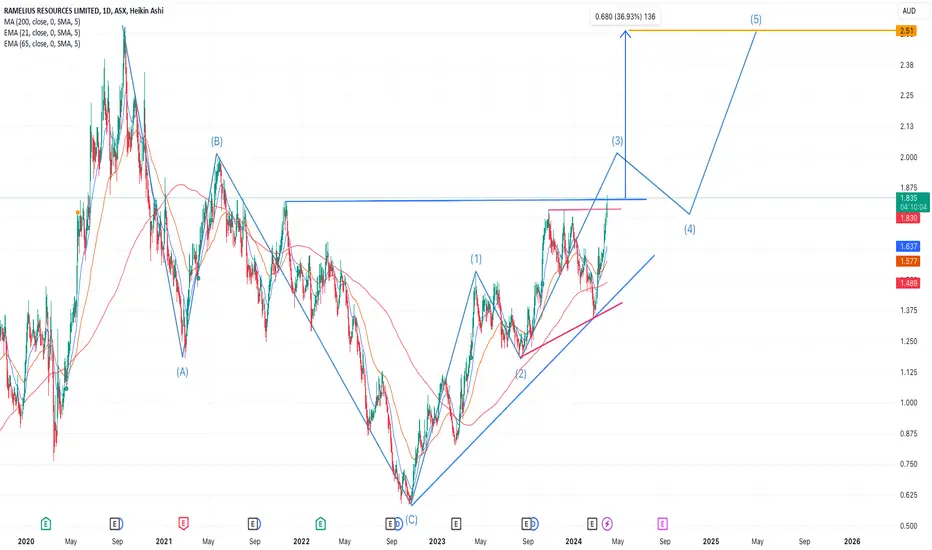932x550 pixels.
Task: Select the (1) wave label
Action: point(476,259)
